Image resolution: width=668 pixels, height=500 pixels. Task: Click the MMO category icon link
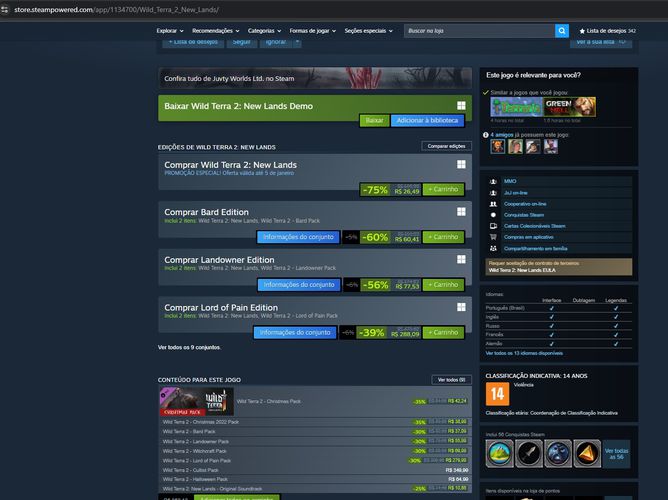point(493,181)
